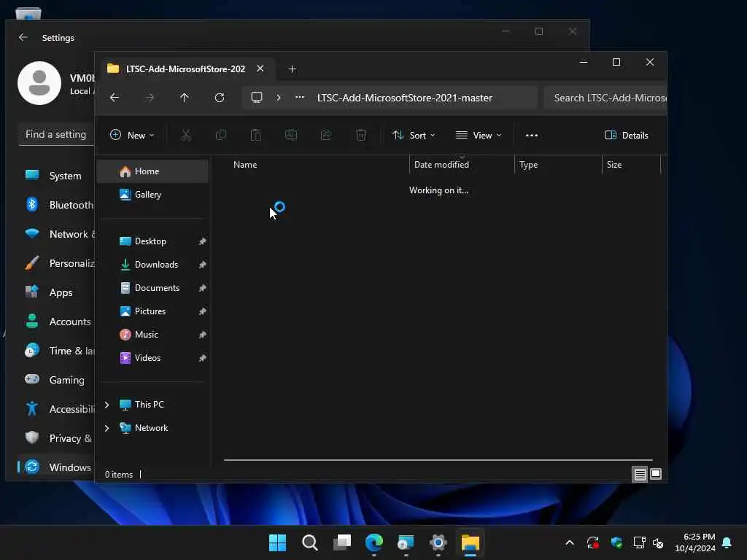Viewport: 747px width, 560px height.
Task: Show hidden breadcrumb path ellipsis
Action: click(x=300, y=97)
